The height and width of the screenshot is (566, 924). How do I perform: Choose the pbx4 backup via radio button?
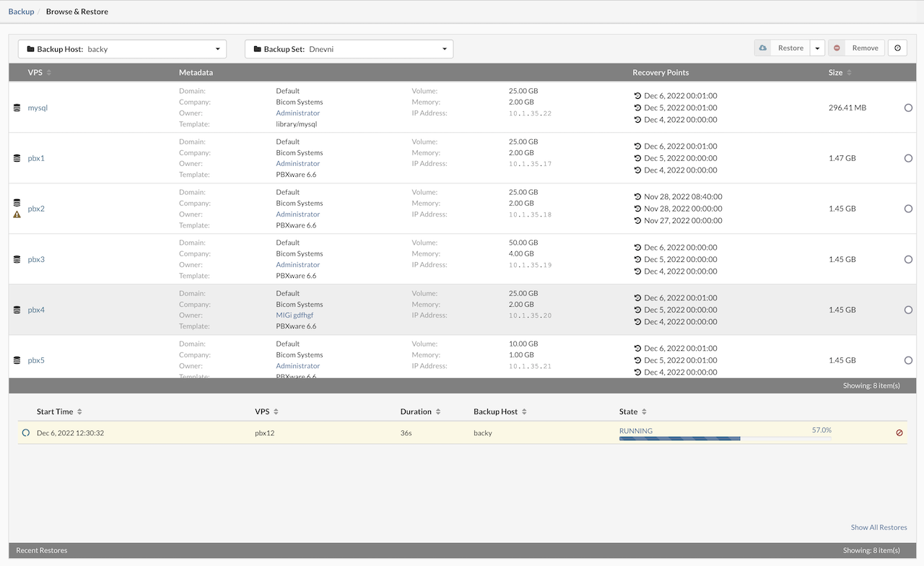908,310
